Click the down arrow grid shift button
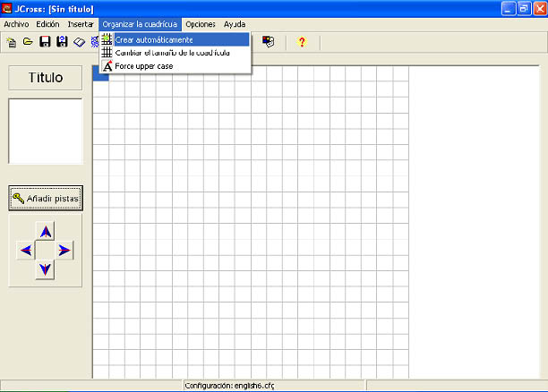 tap(45, 269)
